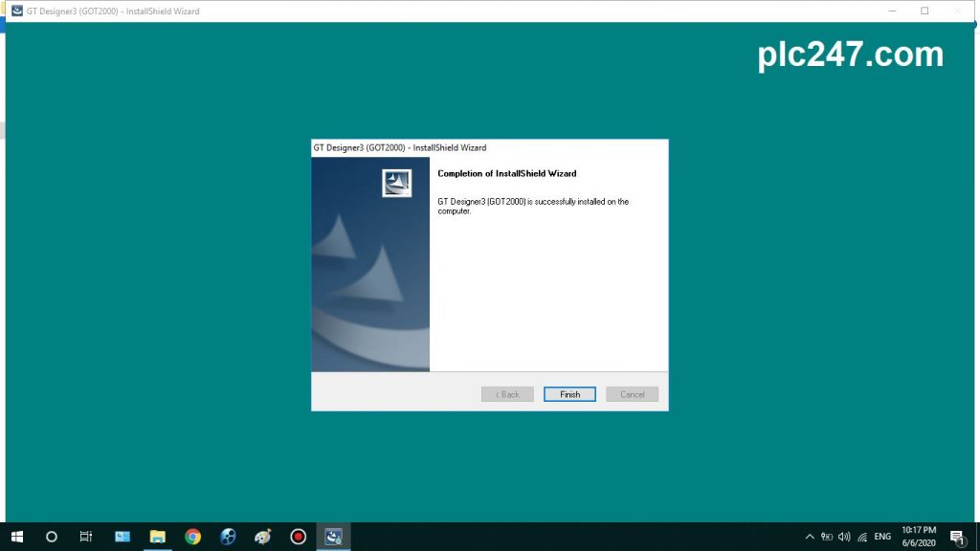
Task: Click the 'Completion of InstallShield Wizard' heading
Action: pos(507,174)
